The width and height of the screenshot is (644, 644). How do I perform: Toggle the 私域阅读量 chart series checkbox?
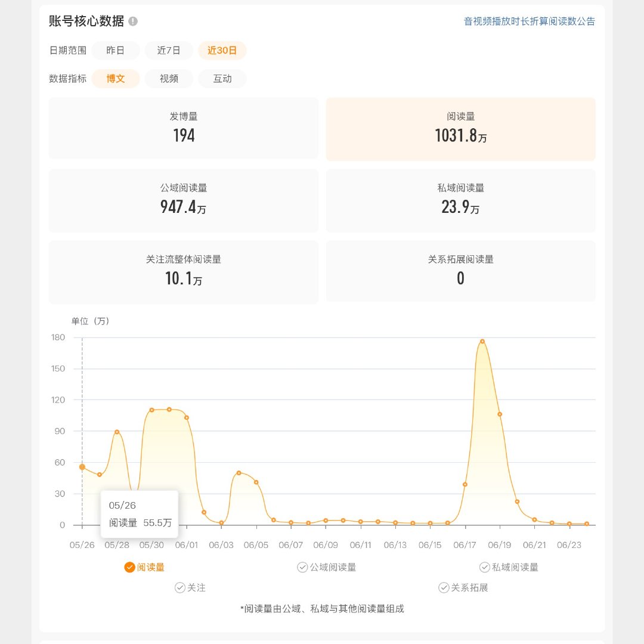(485, 567)
